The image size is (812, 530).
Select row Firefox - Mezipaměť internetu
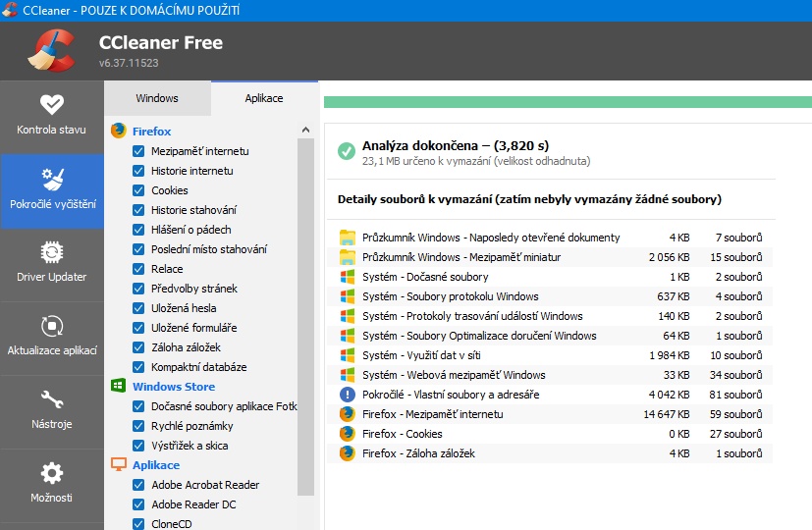coord(550,414)
